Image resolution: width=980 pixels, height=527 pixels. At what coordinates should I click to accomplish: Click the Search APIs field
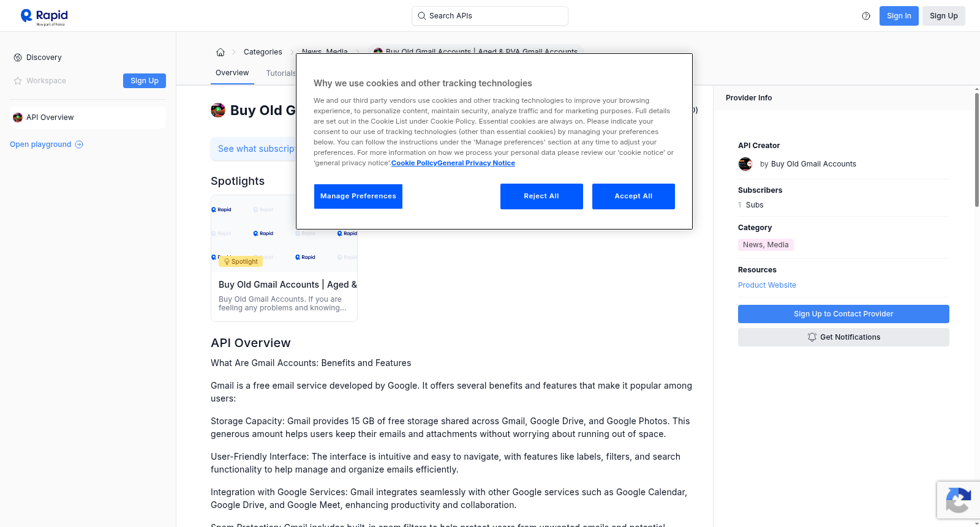[x=490, y=16]
